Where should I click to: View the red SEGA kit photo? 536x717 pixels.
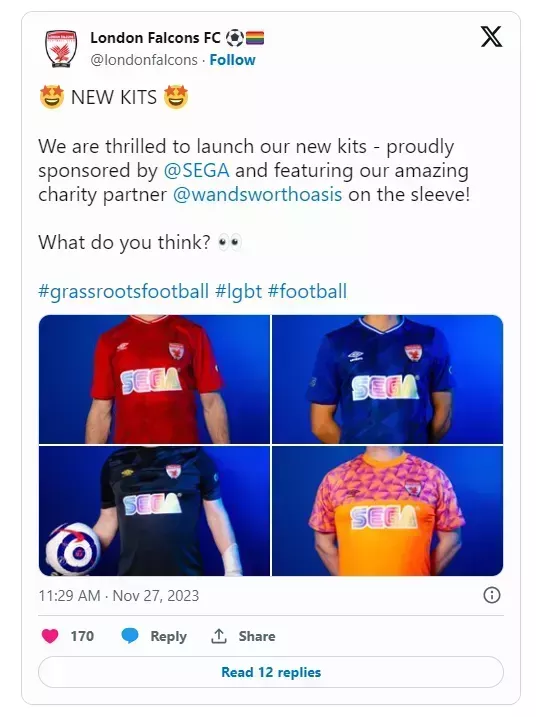[155, 379]
